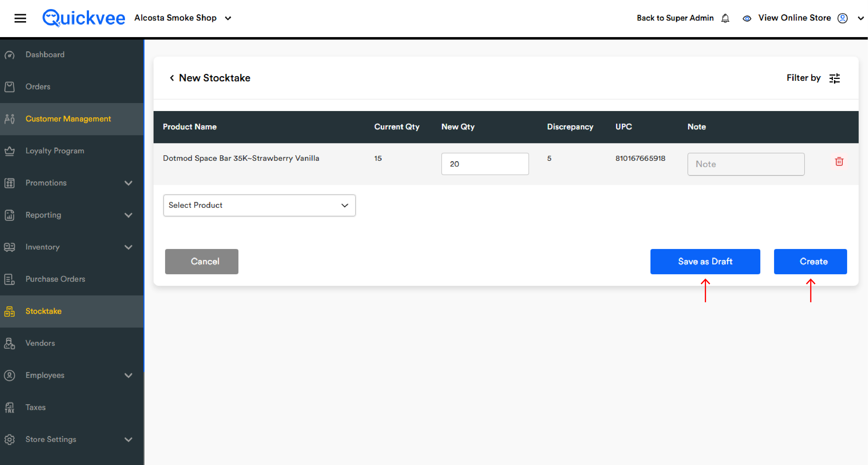Go back to Super Admin
This screenshot has height=465, width=868.
coord(675,18)
